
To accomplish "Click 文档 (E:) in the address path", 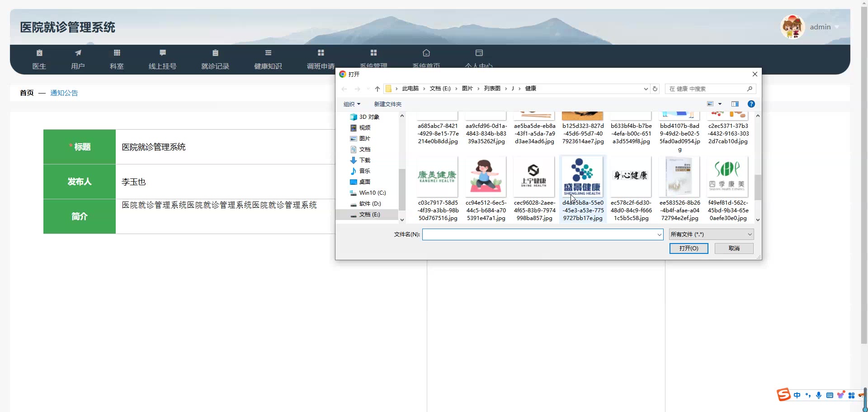I will point(440,89).
